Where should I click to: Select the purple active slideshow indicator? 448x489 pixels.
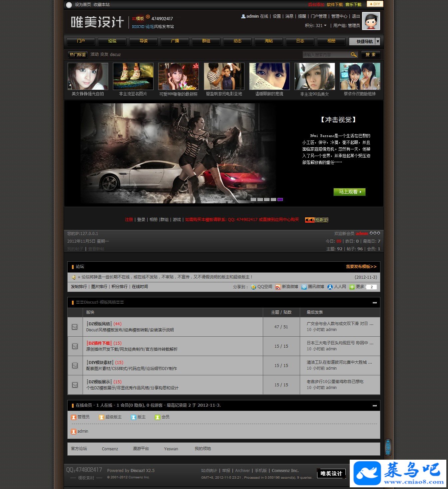coord(280,199)
